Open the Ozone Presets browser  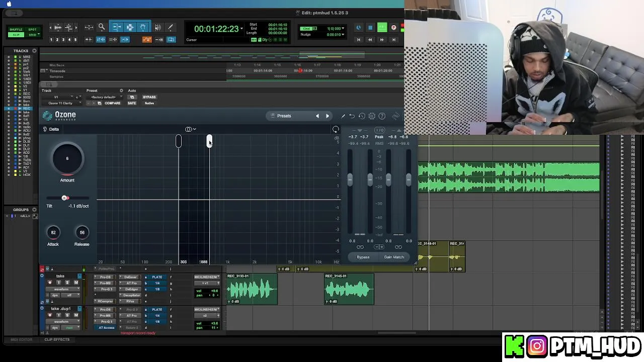pyautogui.click(x=284, y=116)
